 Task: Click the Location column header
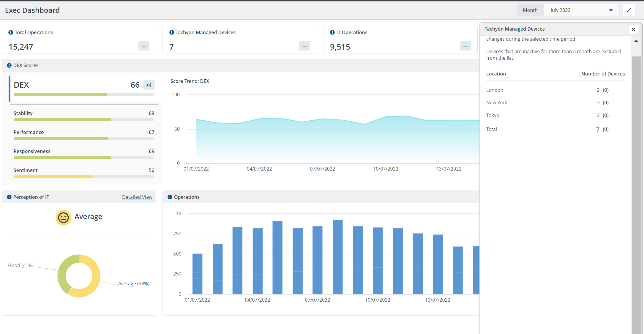point(496,74)
